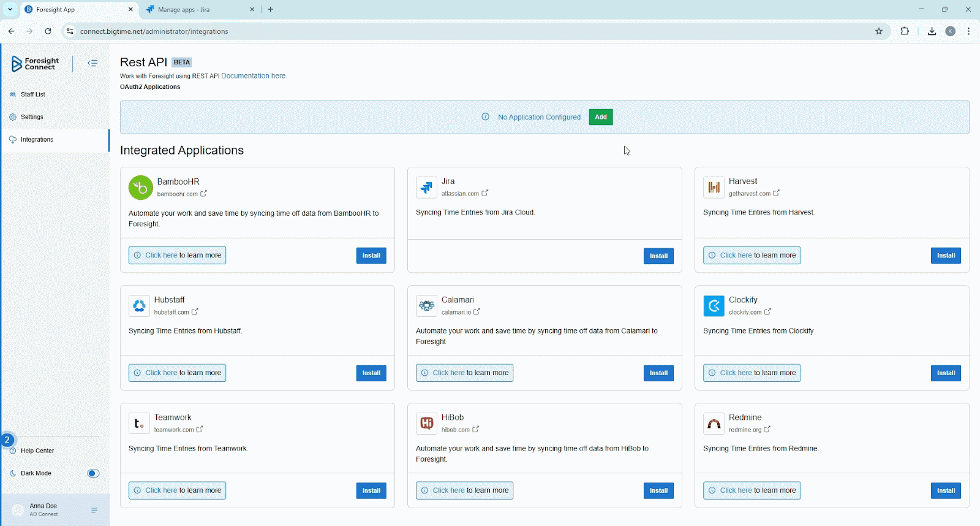This screenshot has height=526, width=980.
Task: Open external link icon next to calamari.io
Action: [x=477, y=312]
